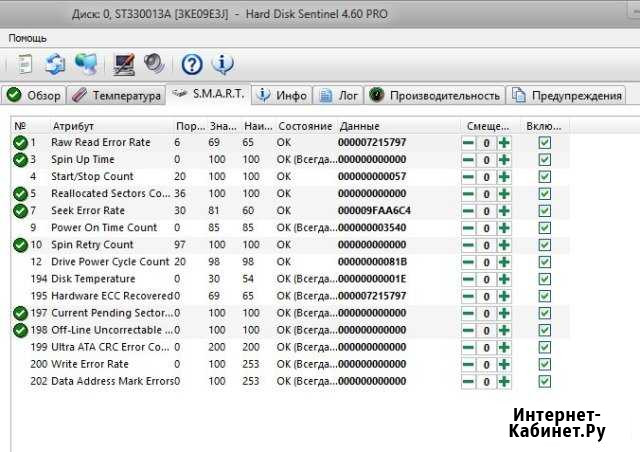
Task: Click the refresh arrows toolbar icon
Action: 55,64
